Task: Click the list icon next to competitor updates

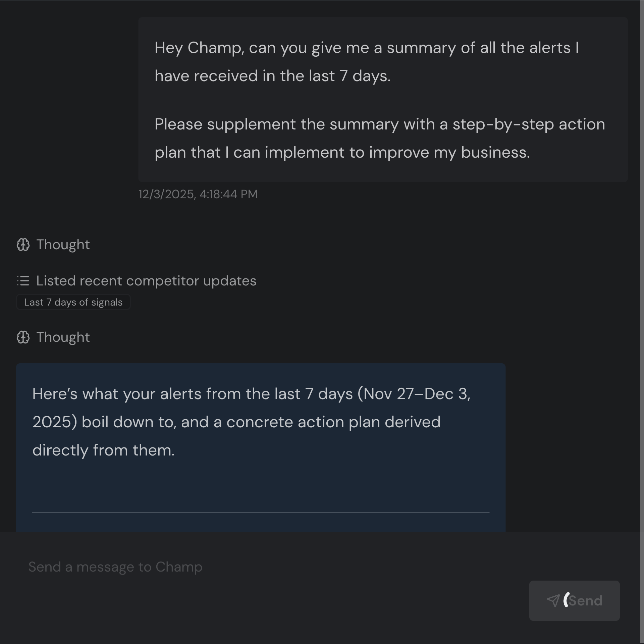Action: (x=23, y=281)
